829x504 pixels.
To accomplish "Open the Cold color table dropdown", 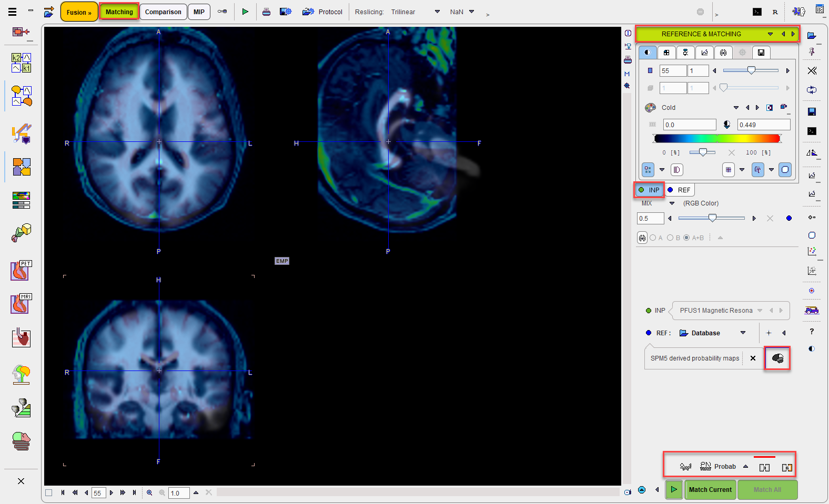I will point(736,107).
